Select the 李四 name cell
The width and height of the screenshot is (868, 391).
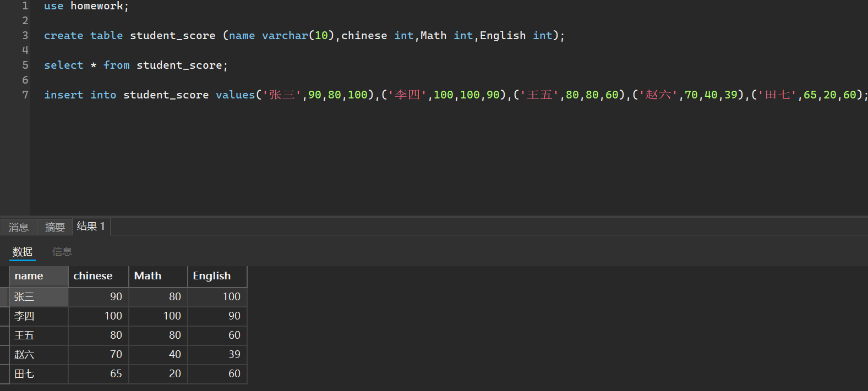coord(39,316)
